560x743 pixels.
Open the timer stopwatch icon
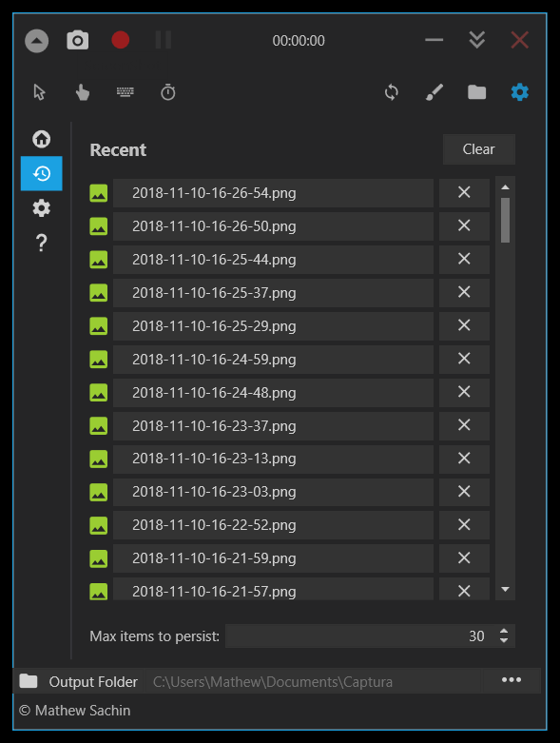pos(168,92)
